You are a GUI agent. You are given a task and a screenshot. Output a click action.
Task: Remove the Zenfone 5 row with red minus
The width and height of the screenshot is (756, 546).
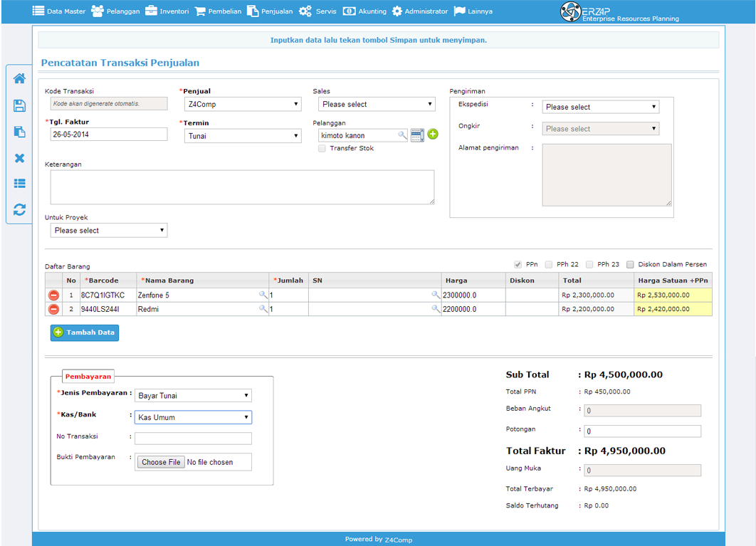[x=53, y=295]
